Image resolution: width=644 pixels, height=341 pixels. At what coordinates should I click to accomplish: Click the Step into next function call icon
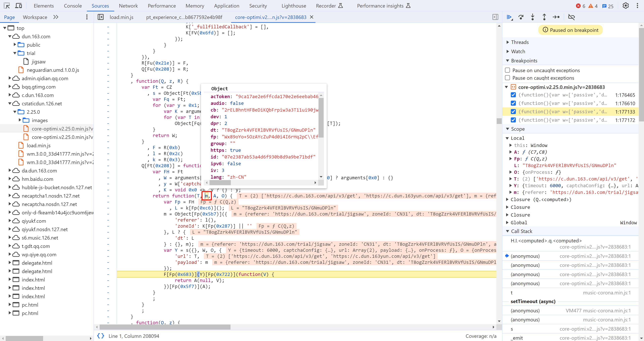coord(532,17)
